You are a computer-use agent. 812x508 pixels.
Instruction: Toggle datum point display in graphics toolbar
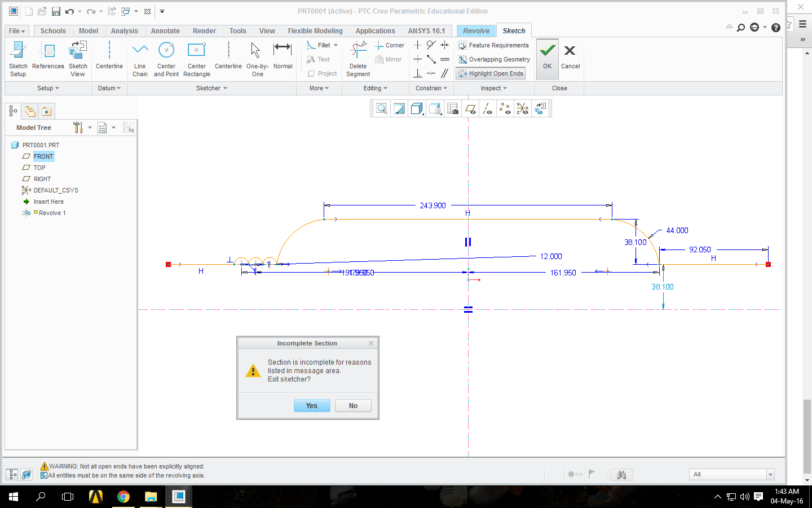505,109
